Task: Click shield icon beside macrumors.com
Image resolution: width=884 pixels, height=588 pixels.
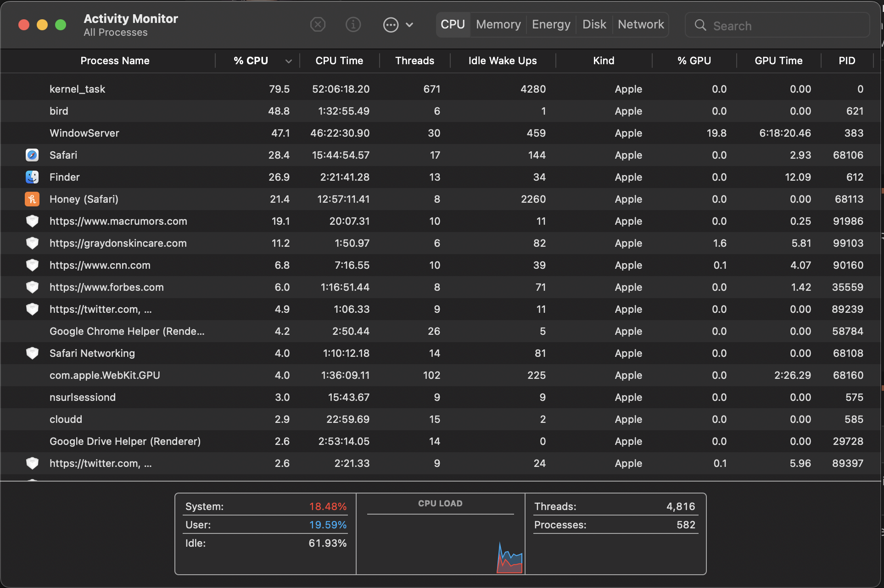Action: tap(32, 221)
